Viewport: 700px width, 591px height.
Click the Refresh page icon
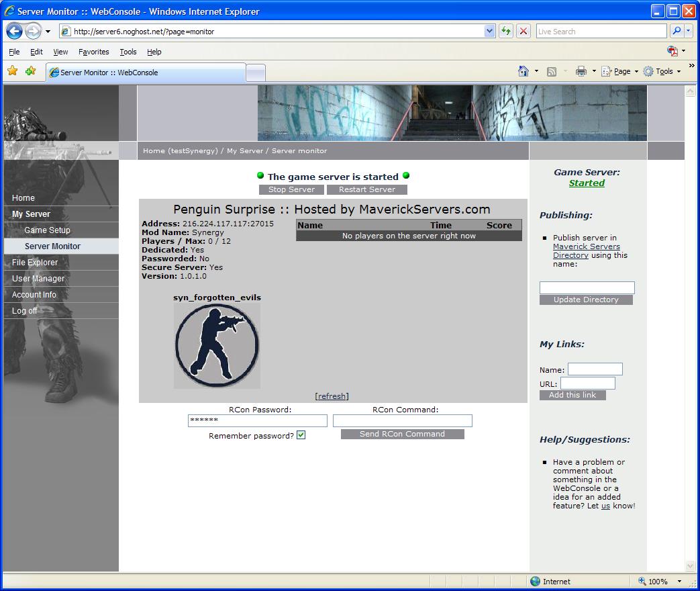point(506,32)
